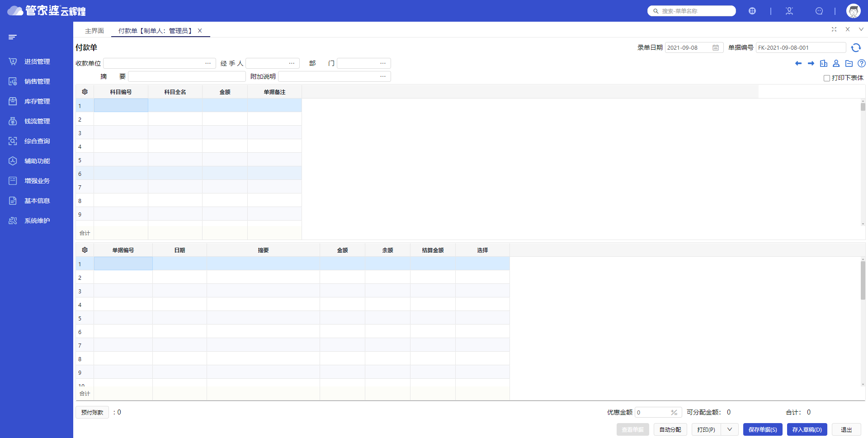868x438 pixels.
Task: Open 辅助功能 in the sidebar
Action: point(37,161)
